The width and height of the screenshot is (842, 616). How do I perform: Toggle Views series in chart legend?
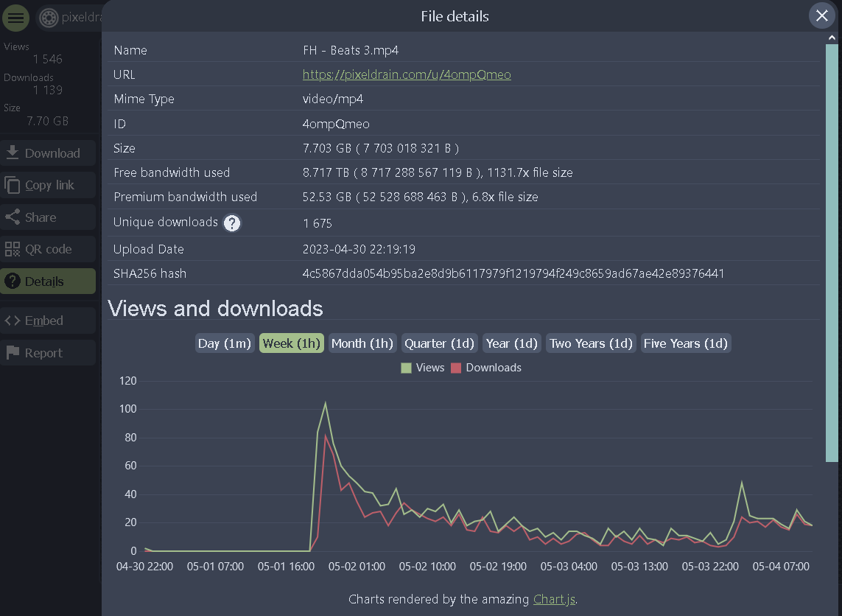(423, 368)
